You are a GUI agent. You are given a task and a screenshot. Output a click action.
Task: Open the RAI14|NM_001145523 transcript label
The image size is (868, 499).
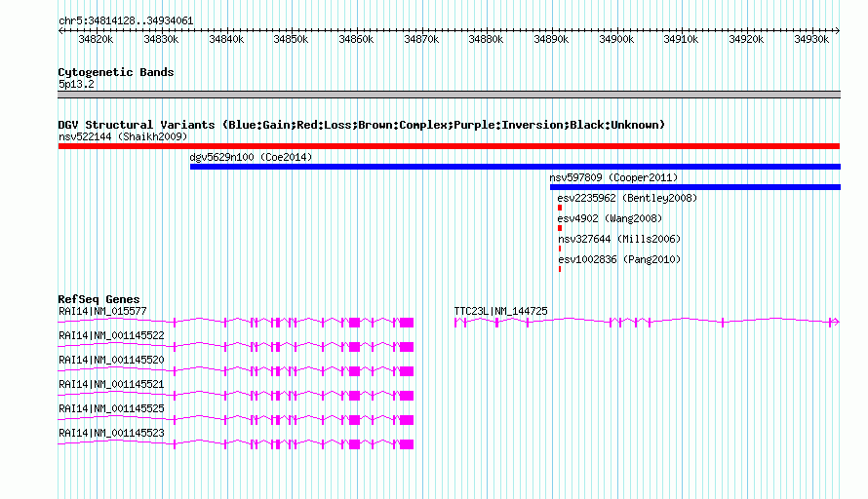pyautogui.click(x=111, y=433)
